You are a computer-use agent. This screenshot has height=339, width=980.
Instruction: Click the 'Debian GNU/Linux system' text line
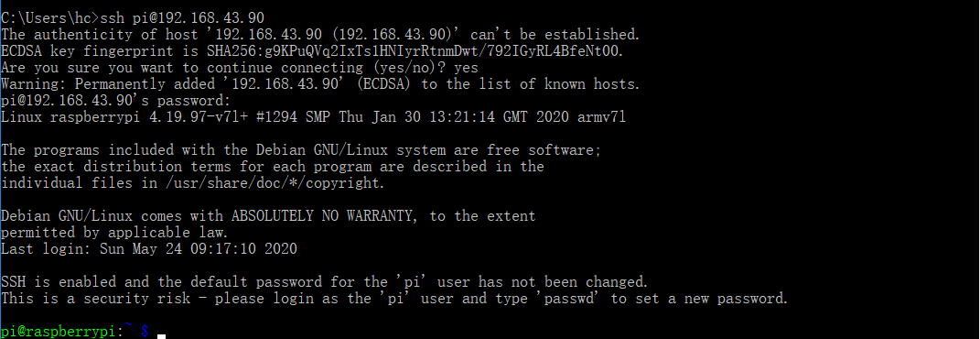click(x=301, y=150)
